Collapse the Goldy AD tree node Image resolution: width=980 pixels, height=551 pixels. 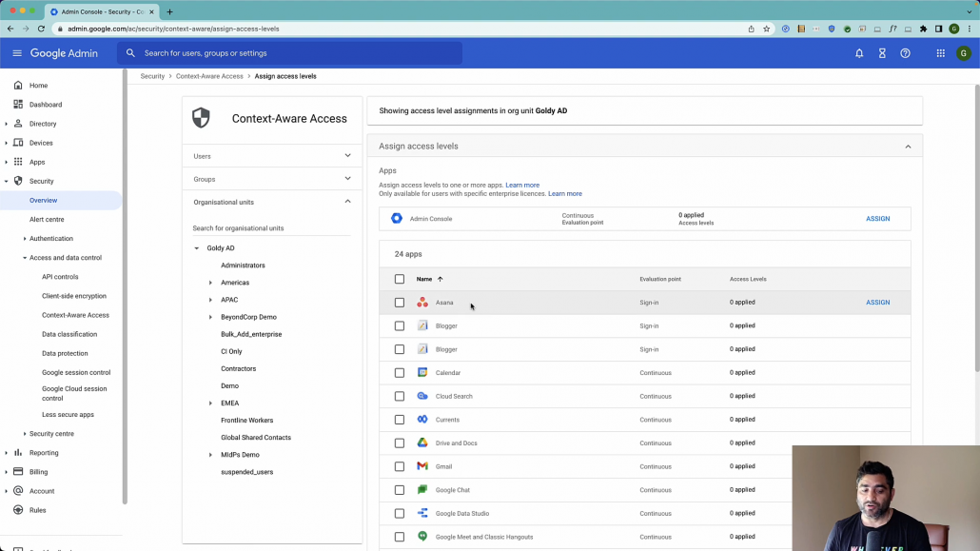(196, 248)
